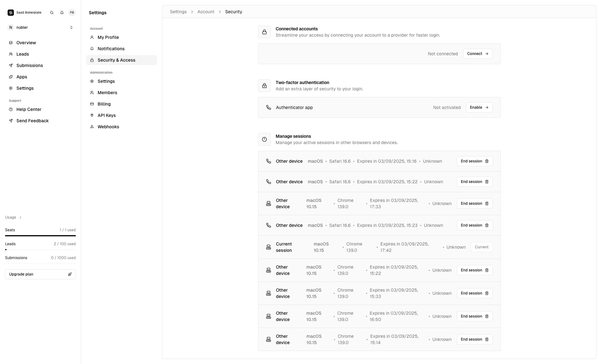Enable the authenticator app
599x364 pixels.
[479, 107]
